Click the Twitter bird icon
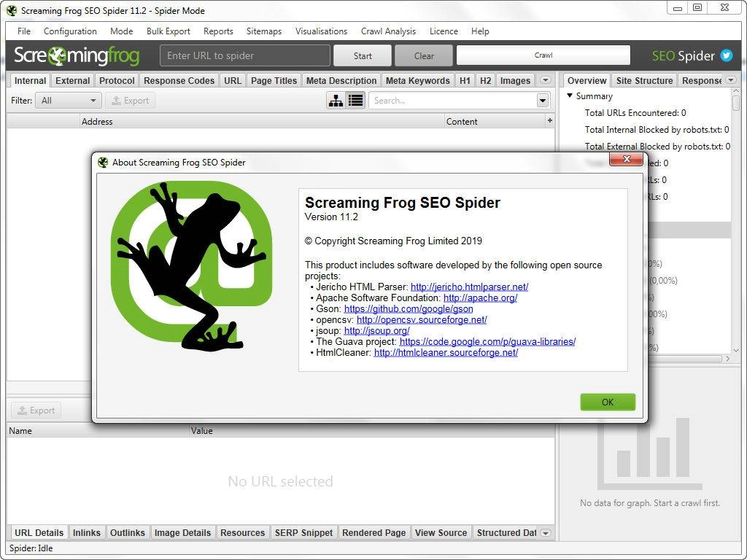747x560 pixels. pos(726,55)
